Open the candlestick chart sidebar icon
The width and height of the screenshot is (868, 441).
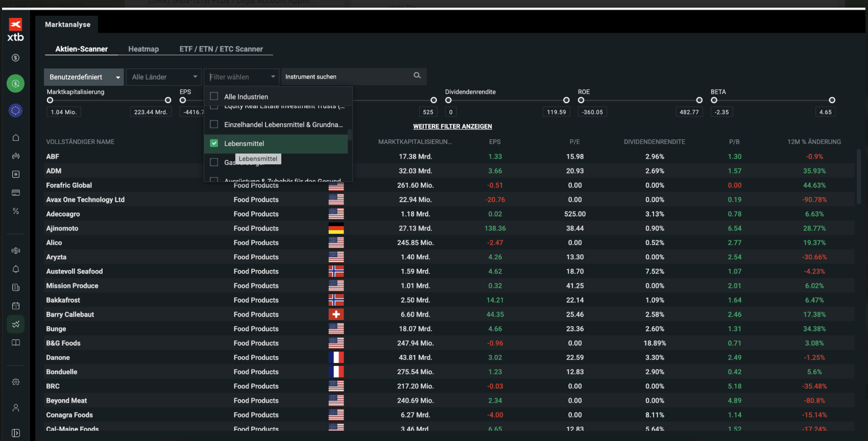pyautogui.click(x=15, y=156)
